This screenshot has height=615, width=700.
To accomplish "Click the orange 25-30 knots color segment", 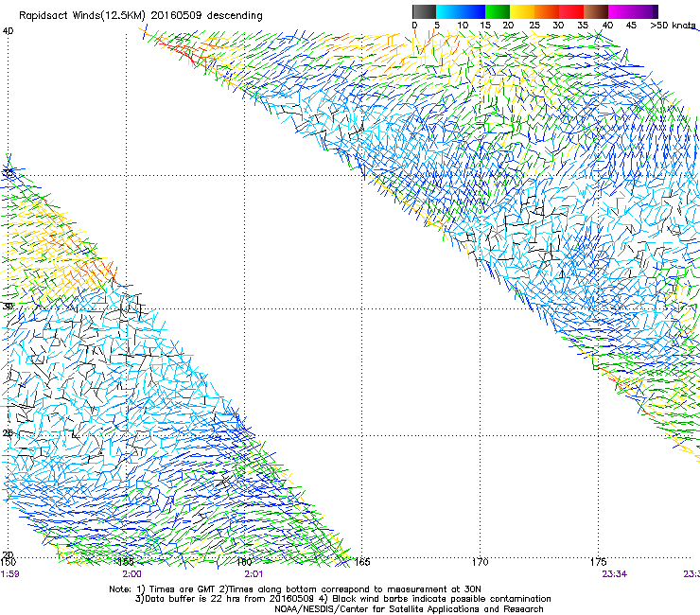I will coord(547,11).
